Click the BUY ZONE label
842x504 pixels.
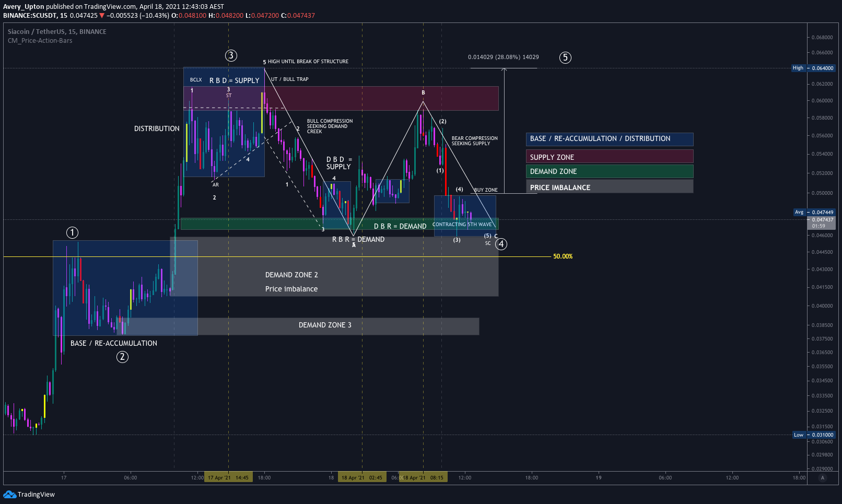pyautogui.click(x=486, y=190)
